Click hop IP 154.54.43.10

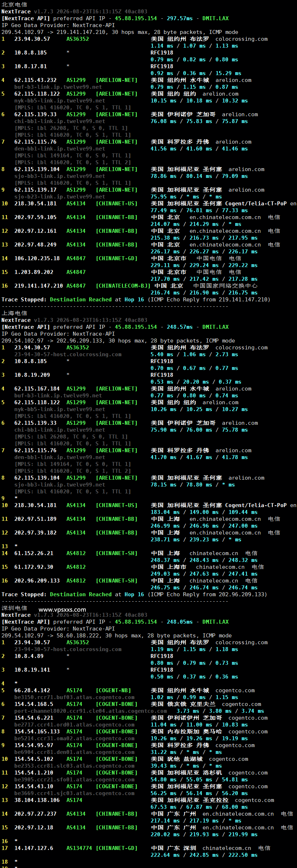click(x=34, y=786)
